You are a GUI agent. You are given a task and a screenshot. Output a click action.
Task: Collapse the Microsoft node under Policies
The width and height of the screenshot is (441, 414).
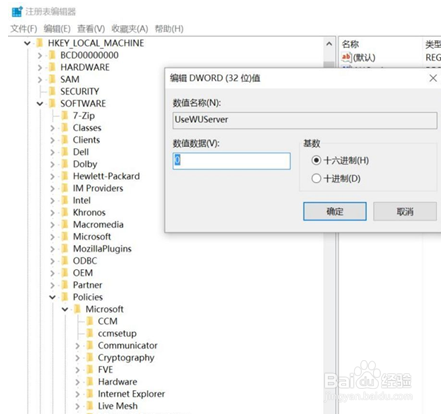click(65, 309)
